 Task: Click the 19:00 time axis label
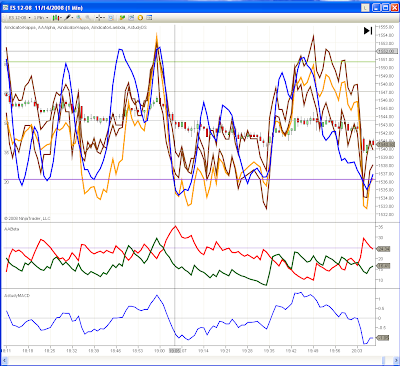(160, 351)
